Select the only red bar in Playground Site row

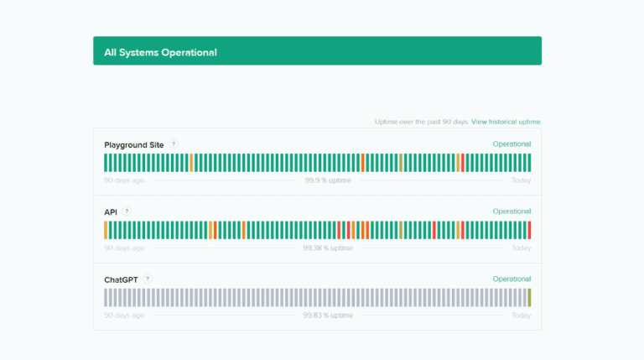462,163
